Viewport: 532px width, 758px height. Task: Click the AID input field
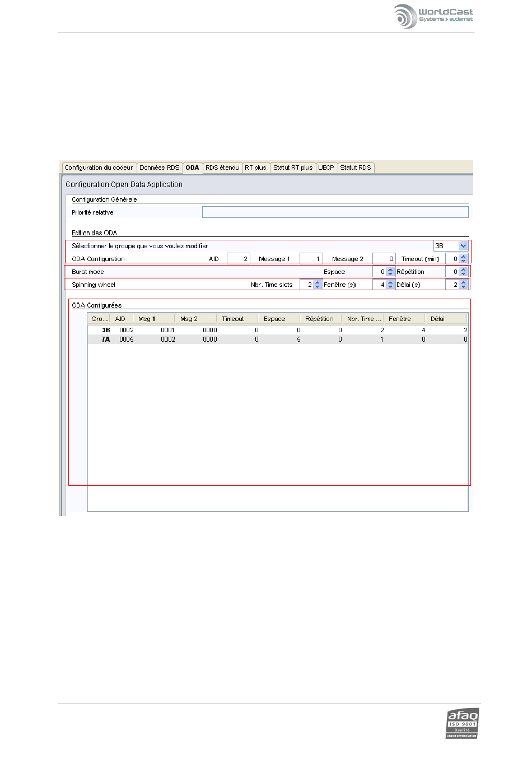tap(238, 259)
